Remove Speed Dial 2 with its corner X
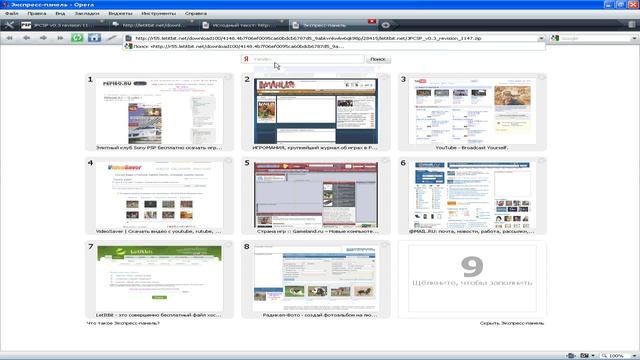The width and height of the screenshot is (640, 360). click(x=384, y=77)
